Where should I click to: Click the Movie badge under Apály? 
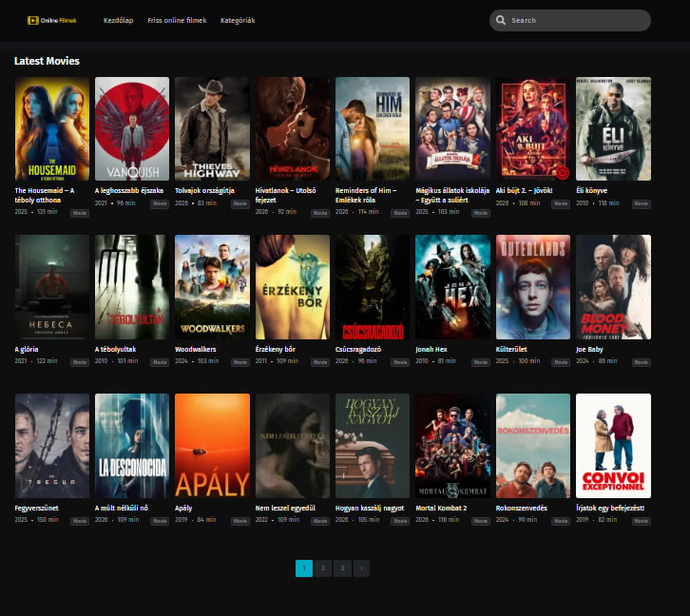pyautogui.click(x=240, y=521)
